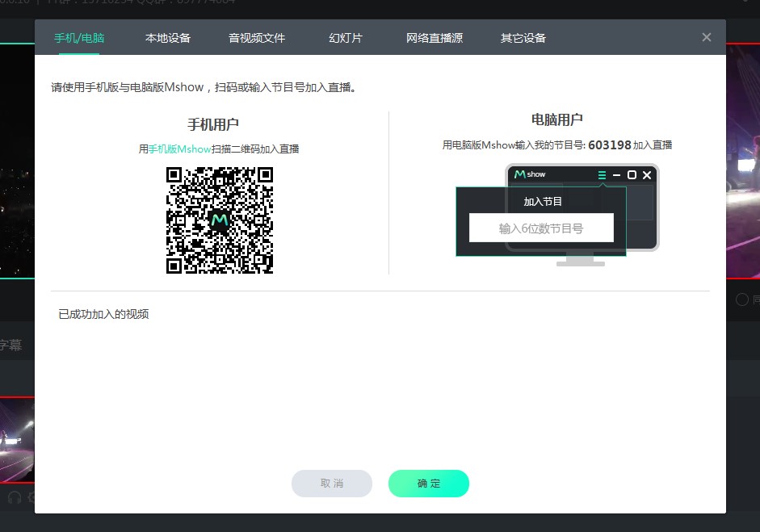Click the green menu icon in the illustration
This screenshot has width=760, height=532.
tap(602, 175)
